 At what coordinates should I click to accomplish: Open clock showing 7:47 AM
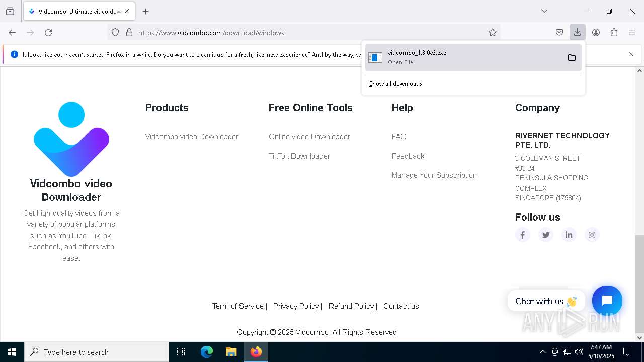tap(601, 352)
